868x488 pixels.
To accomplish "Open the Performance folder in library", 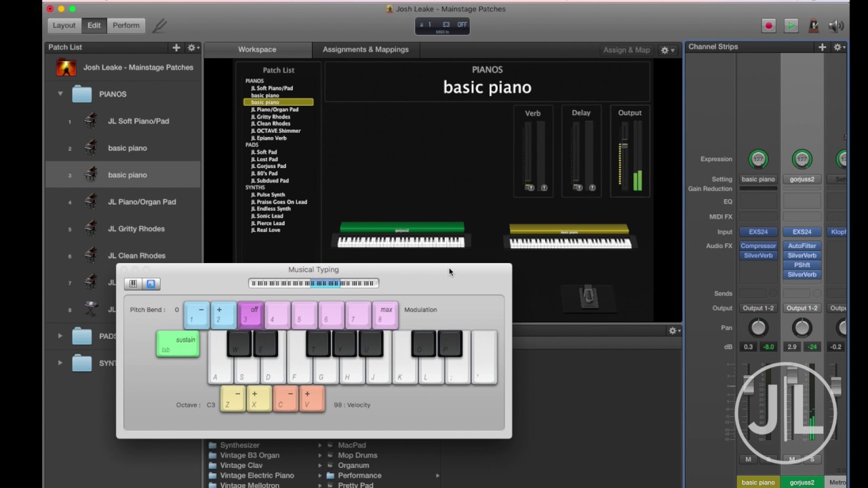I will [x=359, y=476].
